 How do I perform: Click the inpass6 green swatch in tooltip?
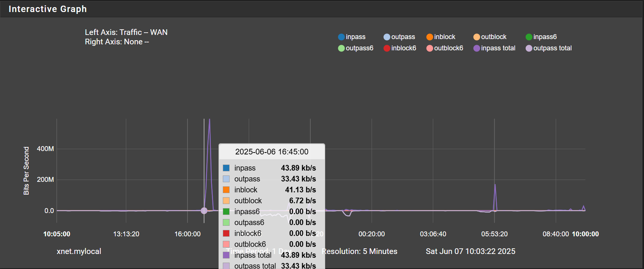coord(226,212)
